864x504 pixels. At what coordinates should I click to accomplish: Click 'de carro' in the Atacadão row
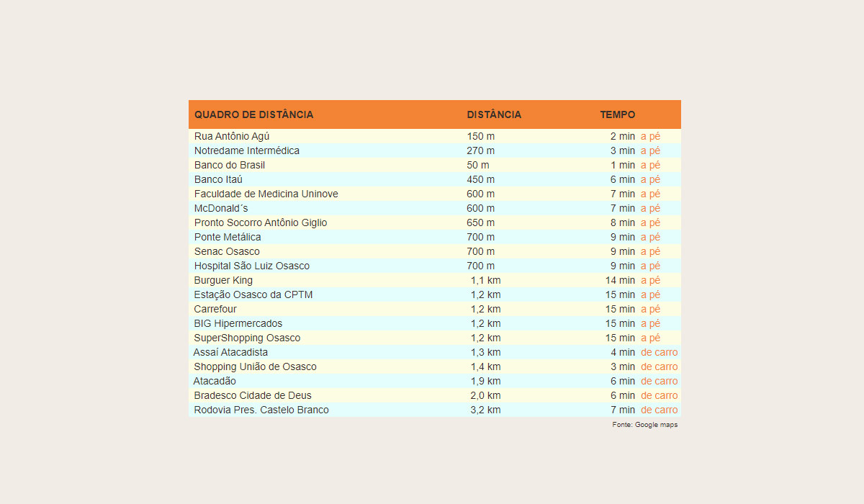click(660, 381)
